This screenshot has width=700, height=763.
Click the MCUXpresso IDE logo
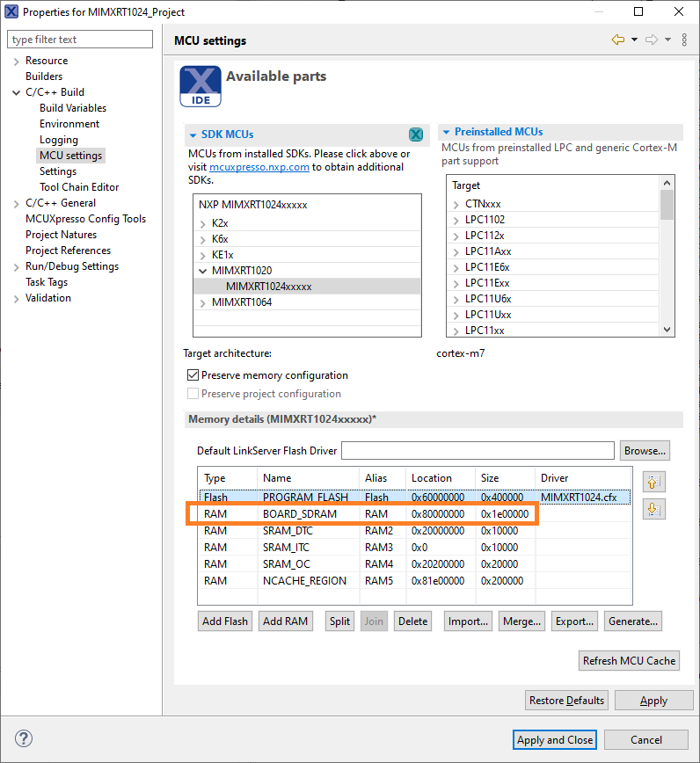tap(201, 86)
